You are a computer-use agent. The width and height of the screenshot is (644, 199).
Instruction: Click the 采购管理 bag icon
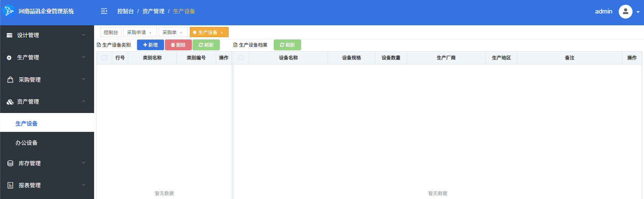click(10, 80)
